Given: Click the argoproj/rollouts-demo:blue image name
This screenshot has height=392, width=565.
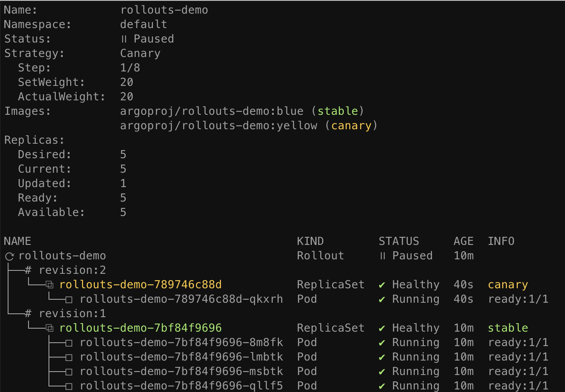Looking at the screenshot, I should [x=211, y=111].
